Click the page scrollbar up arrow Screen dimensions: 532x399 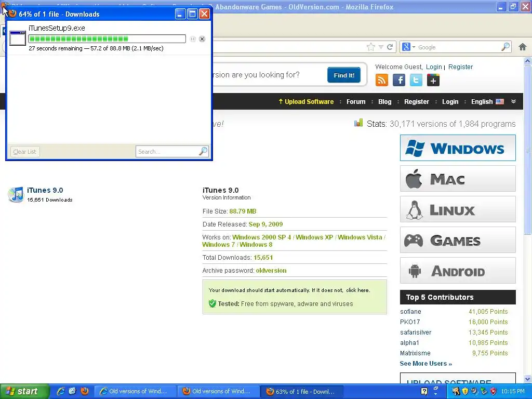click(527, 61)
